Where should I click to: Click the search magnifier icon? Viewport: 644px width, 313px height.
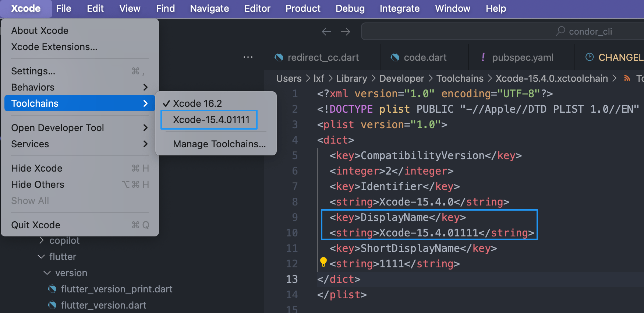tap(560, 31)
